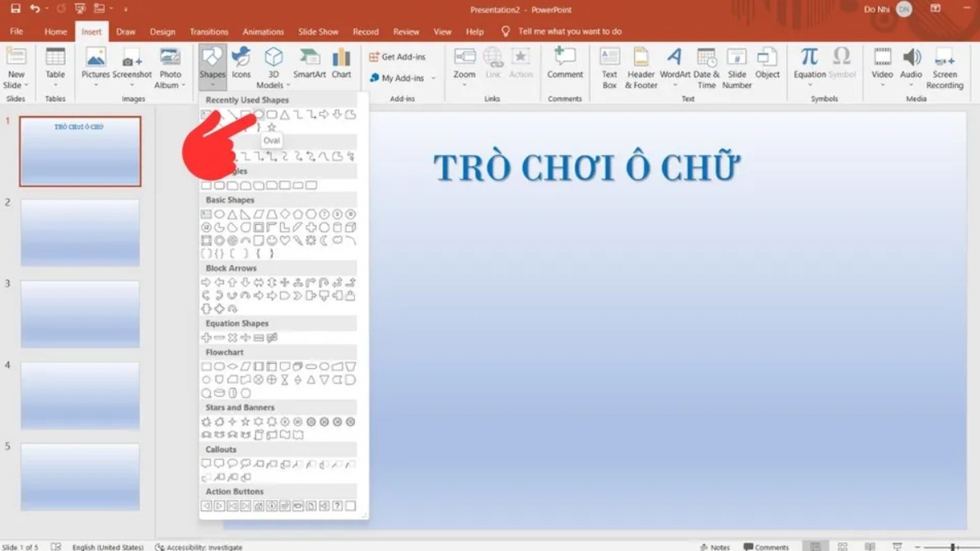This screenshot has width=980, height=551.
Task: Select the Oval in Basic Shapes
Action: [x=219, y=214]
